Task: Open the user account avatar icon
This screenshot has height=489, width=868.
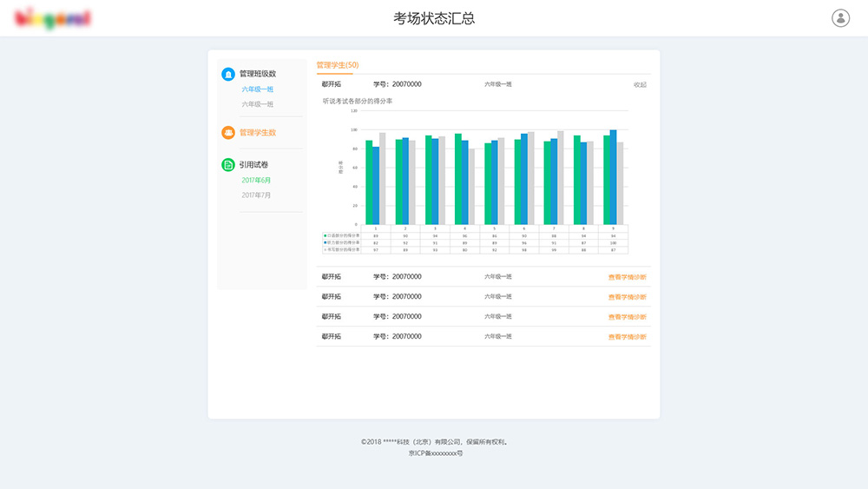Action: tap(840, 18)
